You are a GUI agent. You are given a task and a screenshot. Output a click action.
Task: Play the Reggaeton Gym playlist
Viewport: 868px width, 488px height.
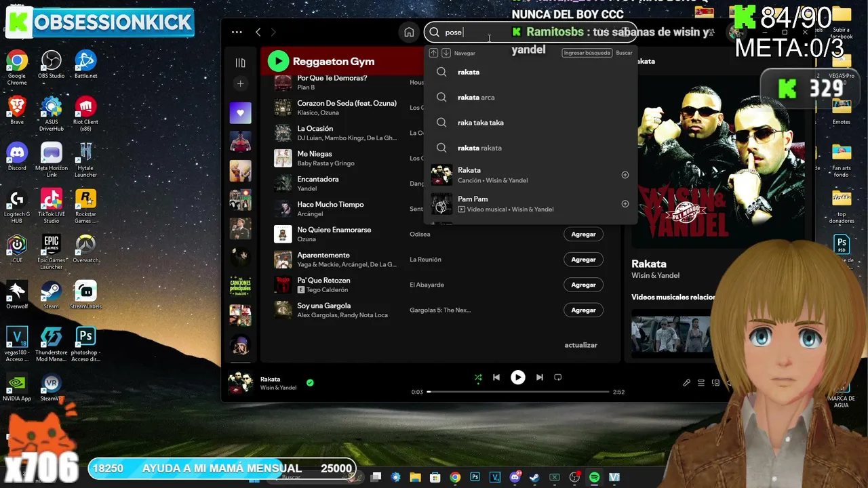[x=278, y=61]
